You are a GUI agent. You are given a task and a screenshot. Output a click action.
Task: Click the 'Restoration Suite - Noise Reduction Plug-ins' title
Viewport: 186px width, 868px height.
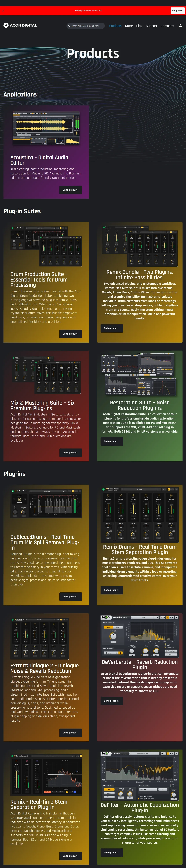pos(140,405)
